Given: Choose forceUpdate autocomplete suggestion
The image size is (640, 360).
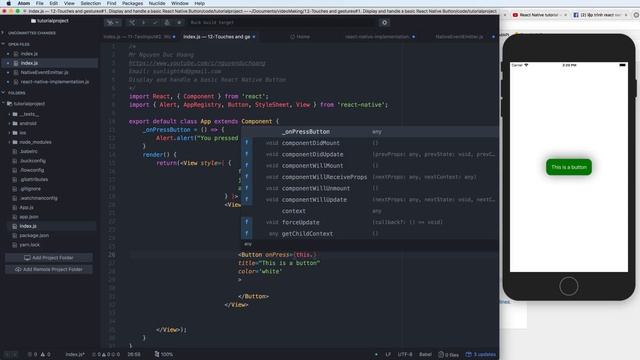Looking at the screenshot, I should pyautogui.click(x=369, y=222).
